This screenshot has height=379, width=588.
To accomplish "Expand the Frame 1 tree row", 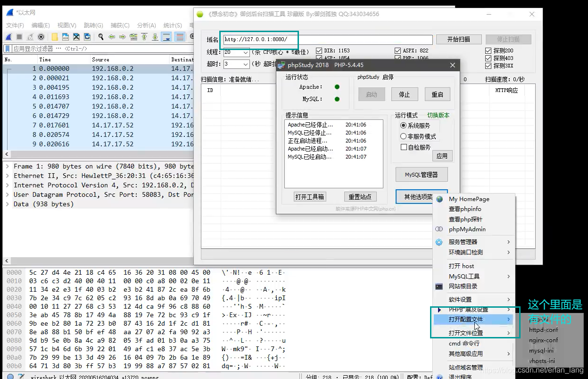I will click(8, 166).
